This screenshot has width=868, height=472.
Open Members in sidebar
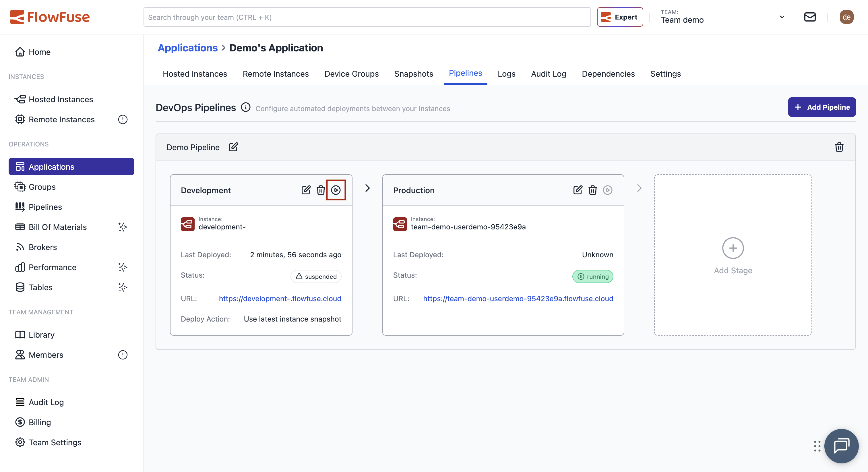pyautogui.click(x=71, y=355)
